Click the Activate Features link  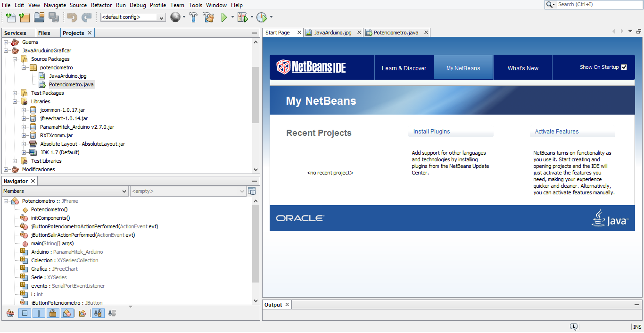pos(557,132)
